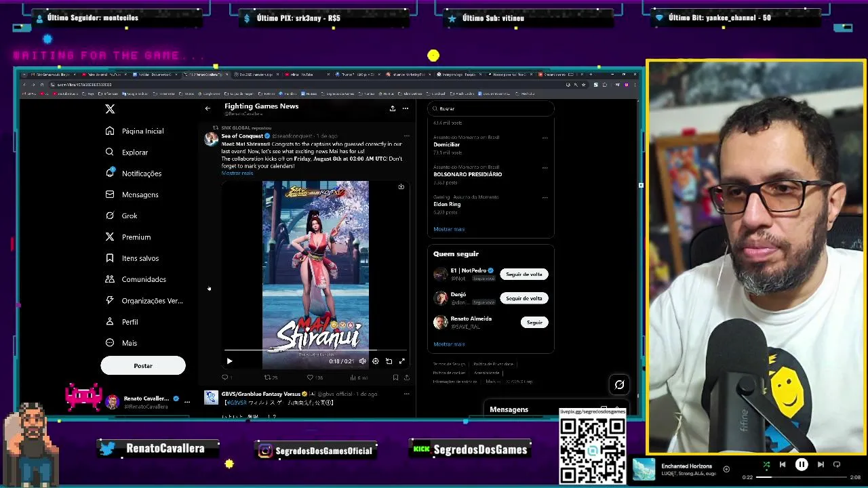Click the Postar button

pyautogui.click(x=143, y=365)
